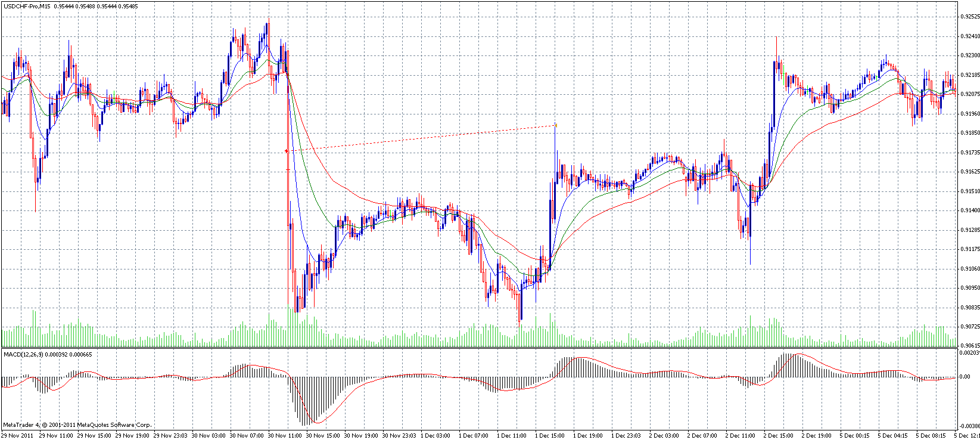This screenshot has height=440, width=980.
Task: Click the 0.92525 price axis label
Action: pos(971,17)
